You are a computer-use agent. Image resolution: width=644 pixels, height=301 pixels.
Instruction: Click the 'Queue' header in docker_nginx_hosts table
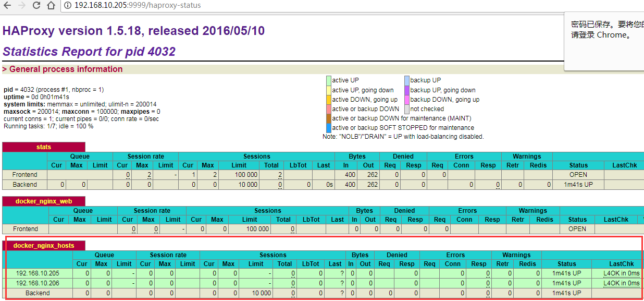(104, 255)
